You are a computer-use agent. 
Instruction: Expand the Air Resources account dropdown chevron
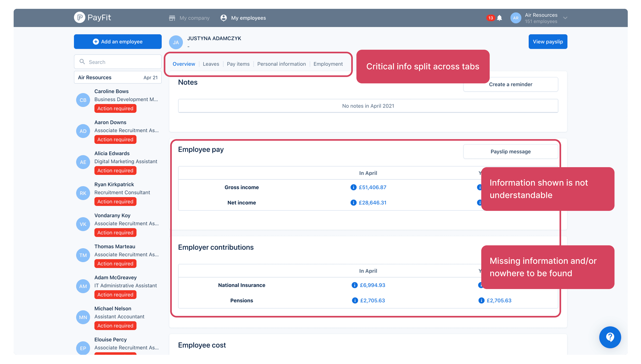click(x=565, y=18)
